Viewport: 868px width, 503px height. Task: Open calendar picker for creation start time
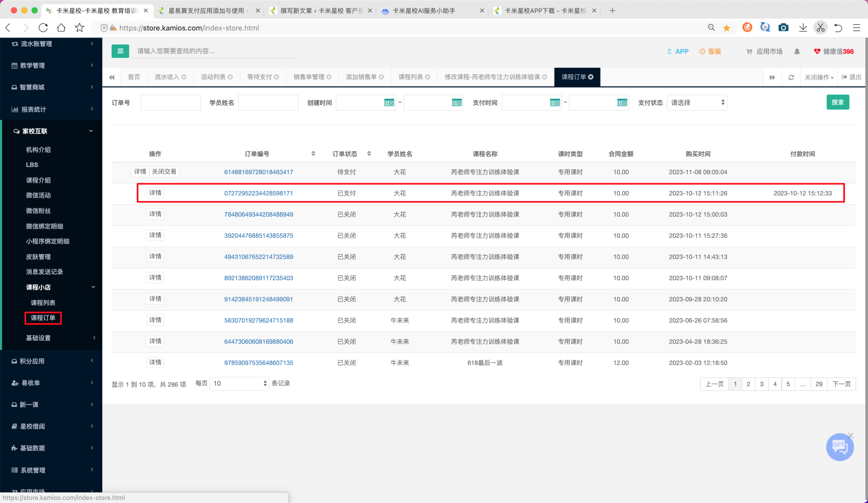tap(389, 103)
